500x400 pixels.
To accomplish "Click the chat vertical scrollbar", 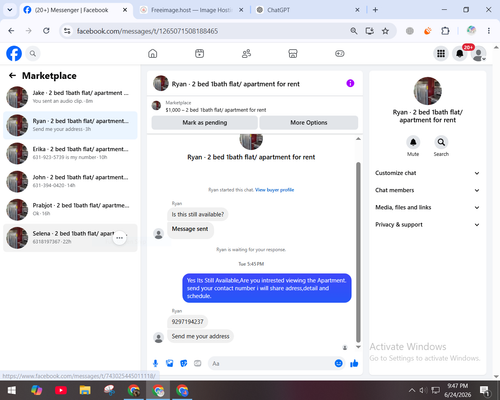I will pyautogui.click(x=358, y=252).
